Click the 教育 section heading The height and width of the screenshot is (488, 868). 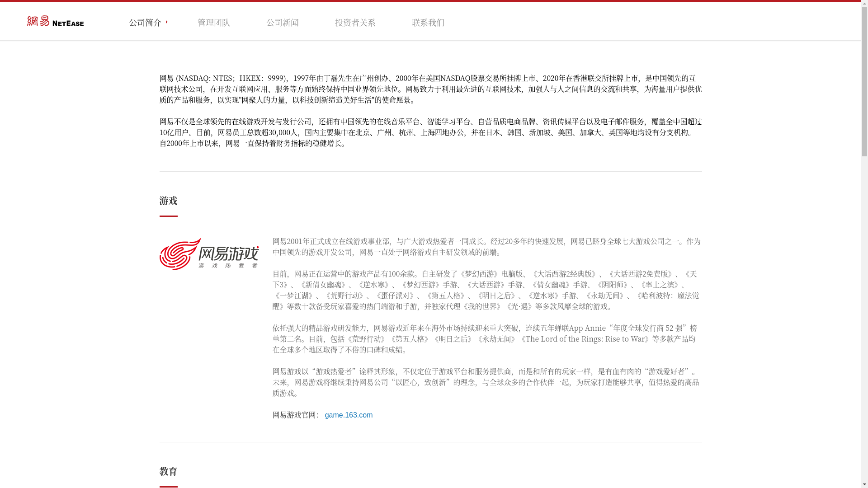(168, 471)
